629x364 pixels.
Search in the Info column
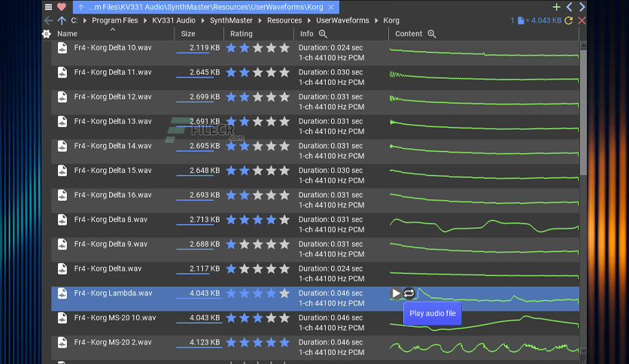tap(323, 34)
